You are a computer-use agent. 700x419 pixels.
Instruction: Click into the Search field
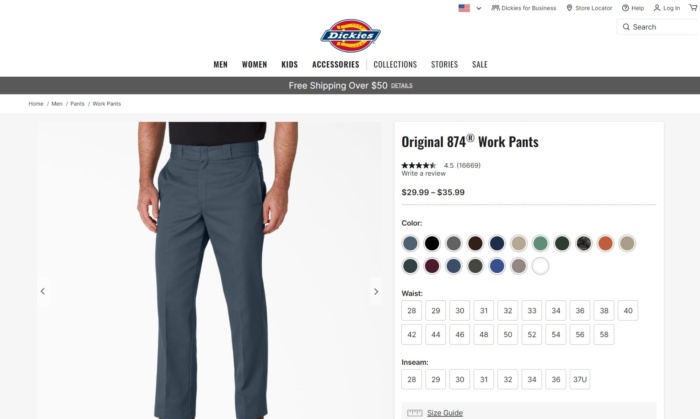[x=658, y=27]
